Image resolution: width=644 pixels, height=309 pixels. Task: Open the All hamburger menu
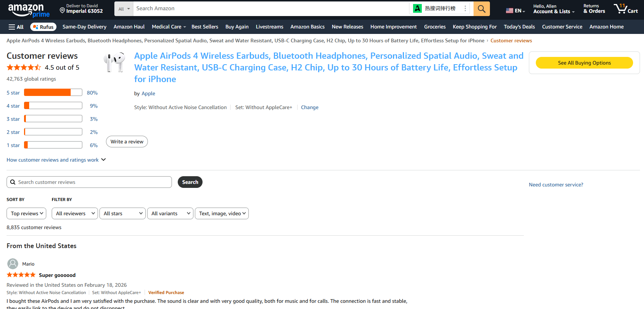(16, 27)
